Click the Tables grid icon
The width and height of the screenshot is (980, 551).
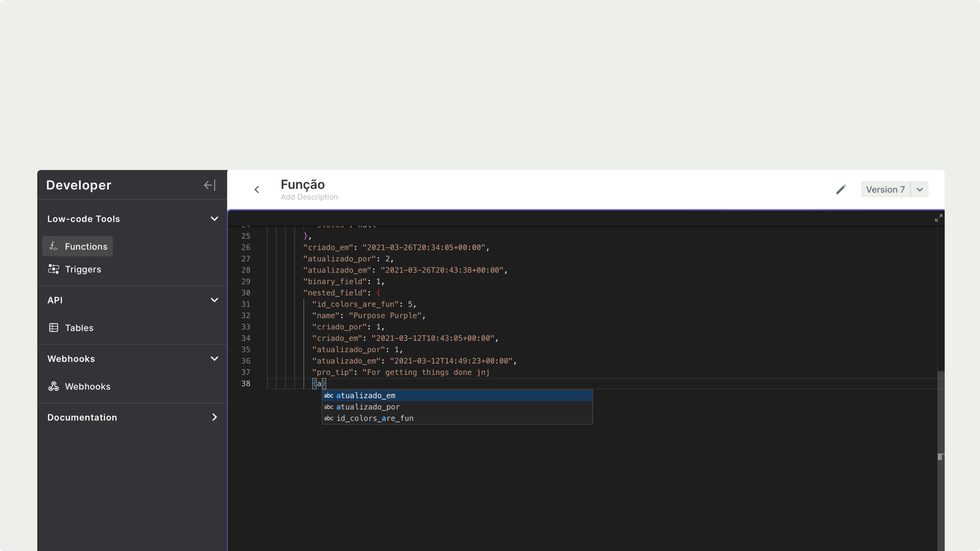[53, 328]
